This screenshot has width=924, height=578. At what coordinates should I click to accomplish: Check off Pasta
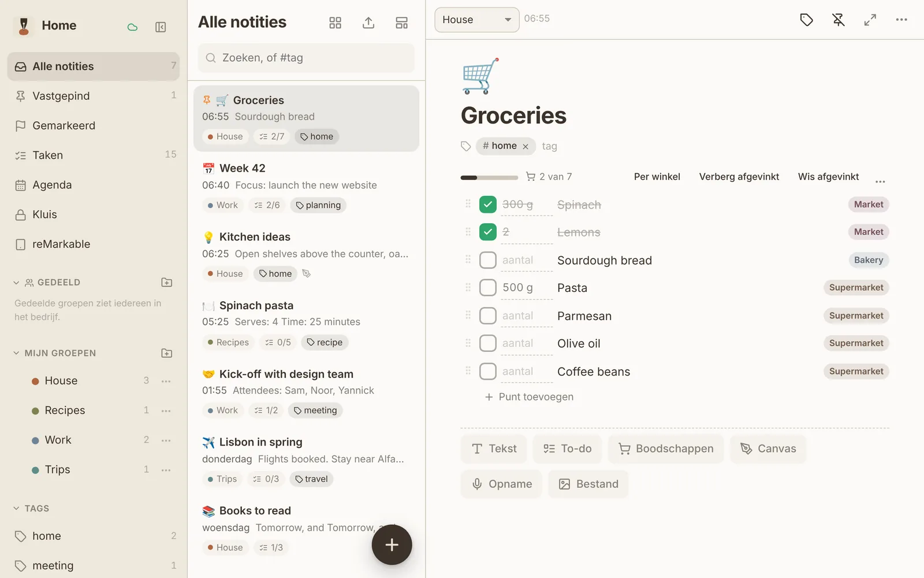(488, 288)
